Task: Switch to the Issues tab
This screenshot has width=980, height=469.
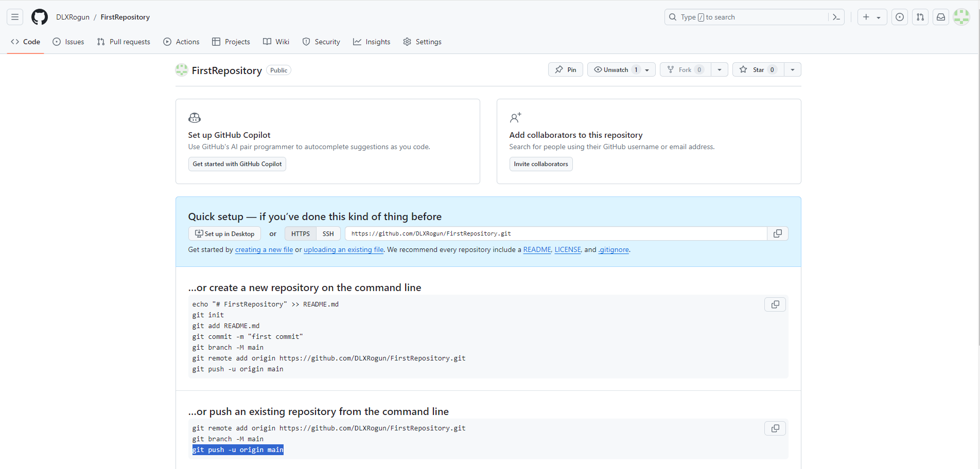Action: click(68, 42)
